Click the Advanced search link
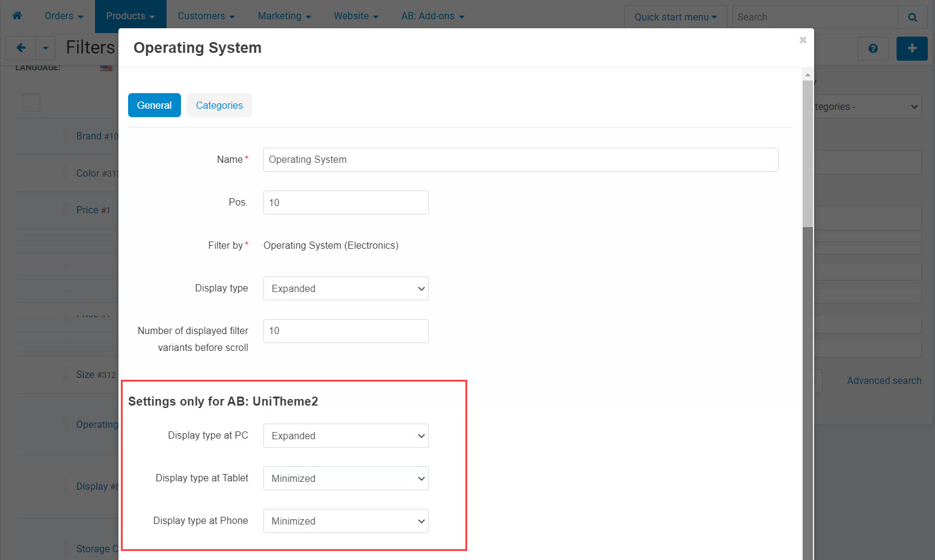Image resolution: width=935 pixels, height=560 pixels. pos(884,380)
